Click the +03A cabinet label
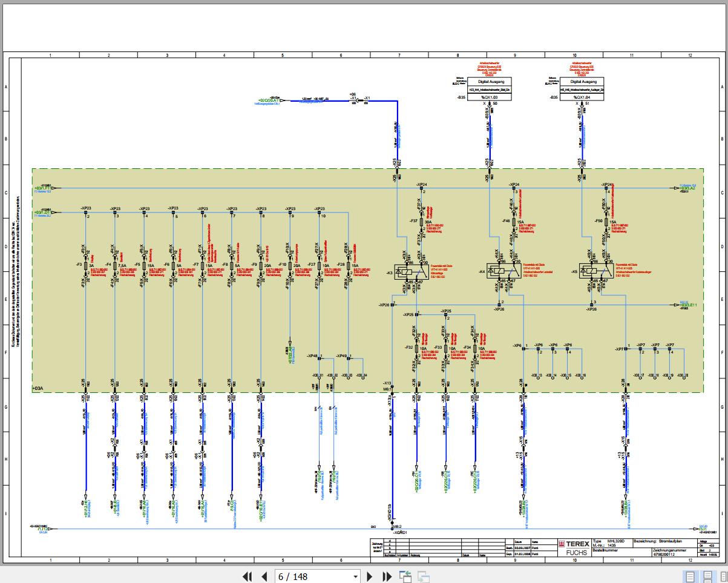The image size is (728, 583). coord(39,387)
